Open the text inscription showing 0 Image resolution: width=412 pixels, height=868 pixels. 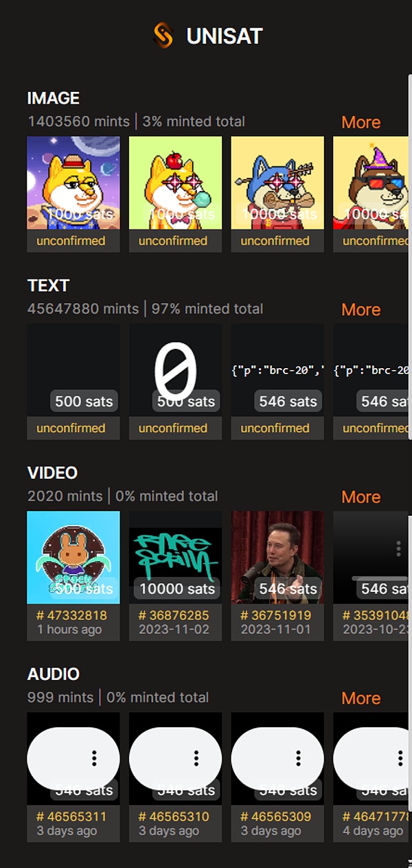pos(175,371)
